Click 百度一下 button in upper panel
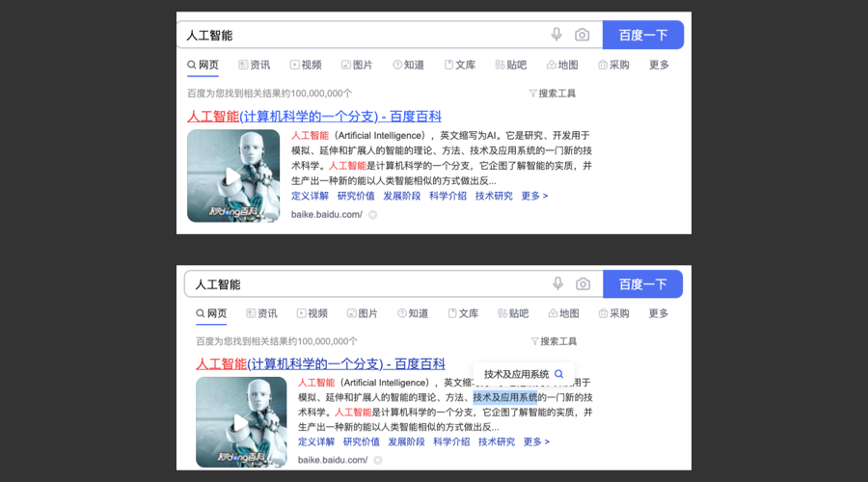This screenshot has width=868, height=482. pos(642,35)
